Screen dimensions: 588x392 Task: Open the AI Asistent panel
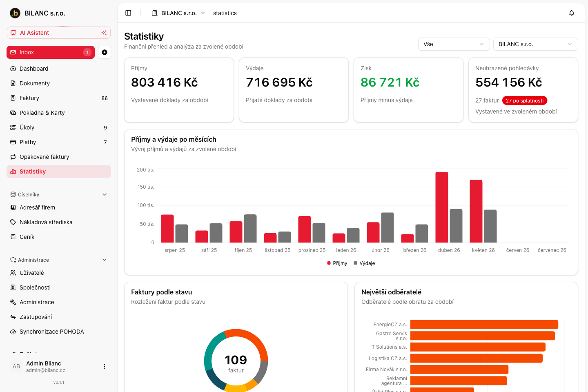coord(59,33)
